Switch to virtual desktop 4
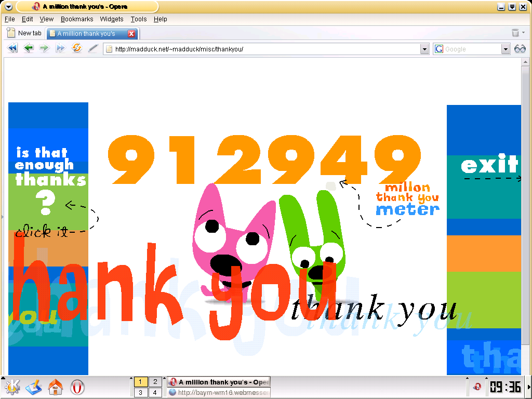The width and height of the screenshot is (532, 399). click(x=155, y=393)
